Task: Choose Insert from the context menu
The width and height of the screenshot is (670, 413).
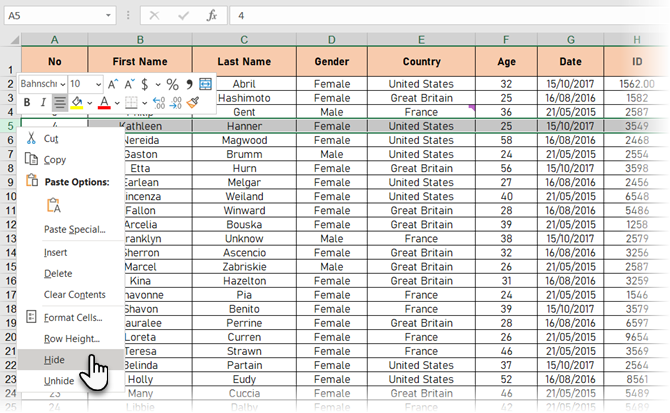Action: click(71, 252)
